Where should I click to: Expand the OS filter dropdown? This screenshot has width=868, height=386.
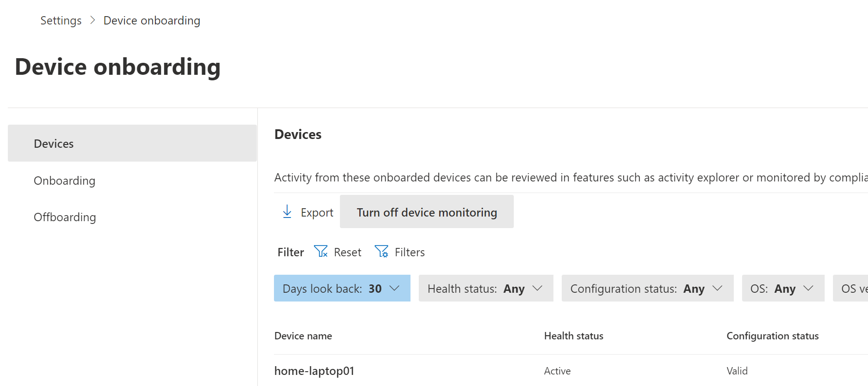[783, 289]
